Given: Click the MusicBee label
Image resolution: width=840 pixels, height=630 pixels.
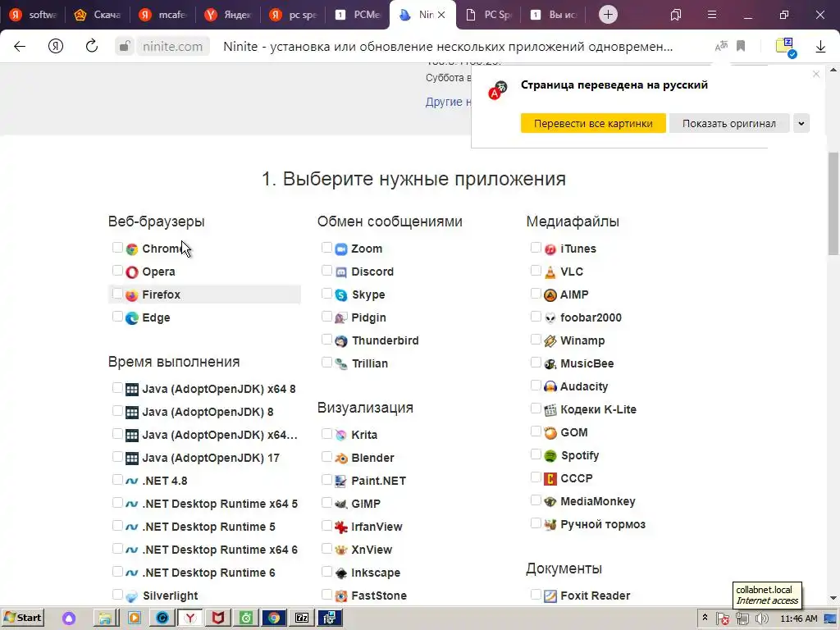Looking at the screenshot, I should 587,363.
